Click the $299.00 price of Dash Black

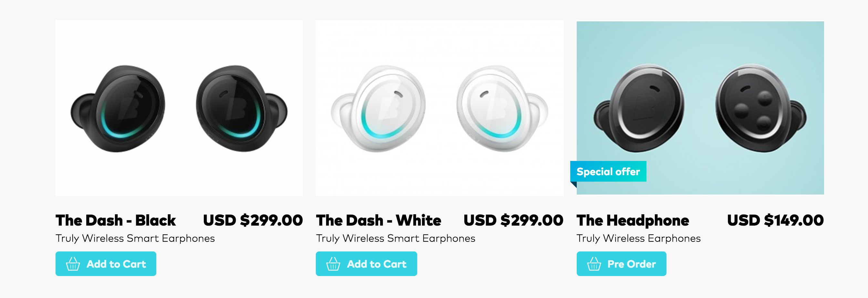(x=253, y=220)
